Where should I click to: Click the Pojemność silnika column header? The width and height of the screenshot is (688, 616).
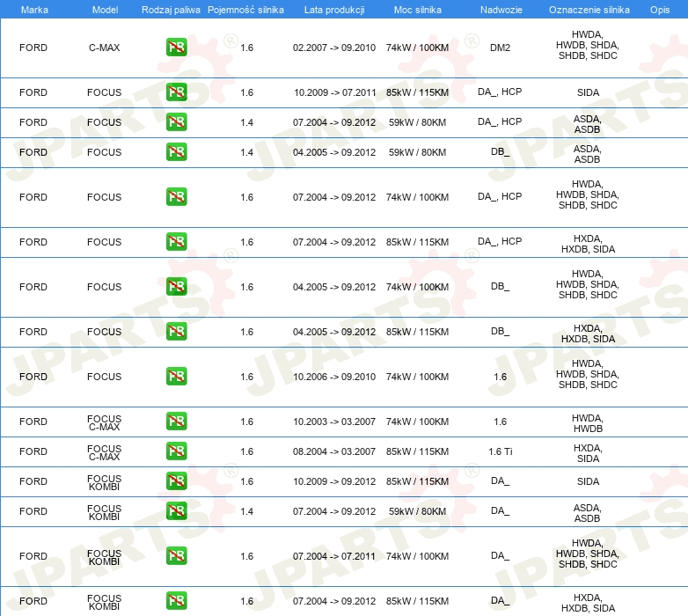[x=245, y=9]
